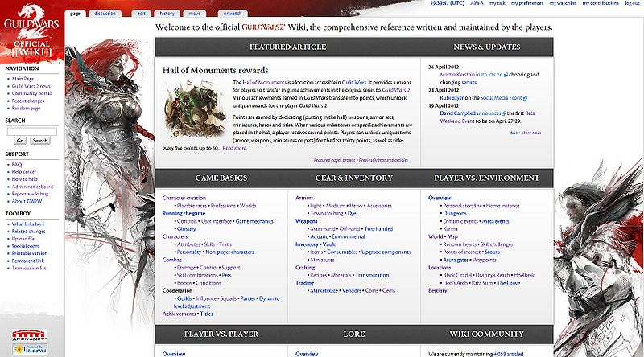Click Report a wiki bug
This screenshot has height=357, width=644.
coord(30,194)
